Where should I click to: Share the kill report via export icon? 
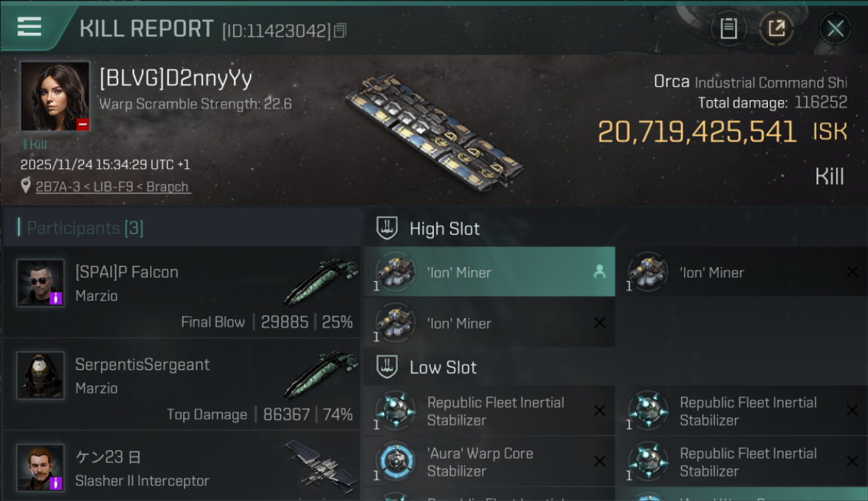point(777,29)
